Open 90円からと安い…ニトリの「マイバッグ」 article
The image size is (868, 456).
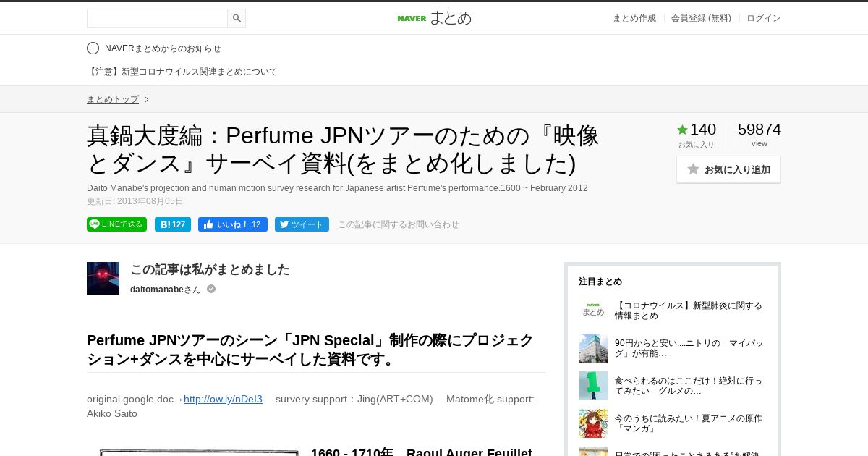tap(689, 348)
